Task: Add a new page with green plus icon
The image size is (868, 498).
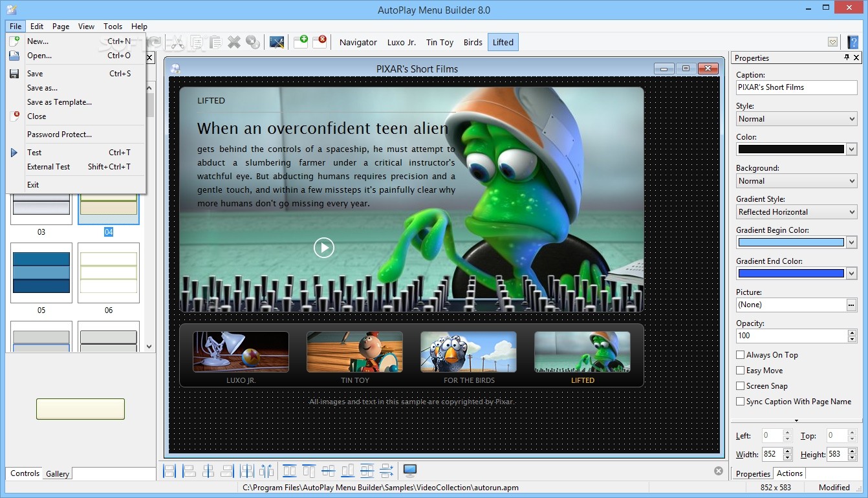Action: point(301,42)
